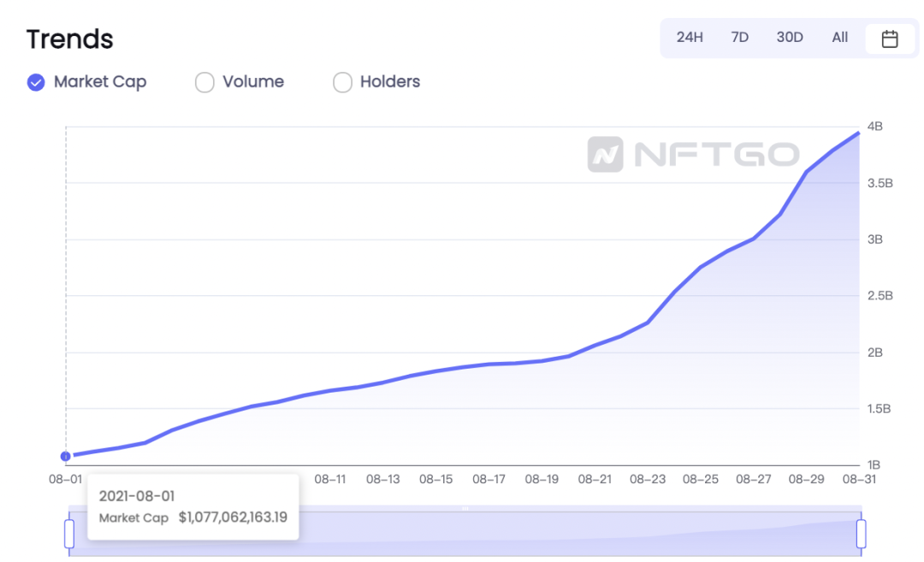This screenshot has height=562, width=924.
Task: Click the range slider's top center grip
Action: click(465, 508)
